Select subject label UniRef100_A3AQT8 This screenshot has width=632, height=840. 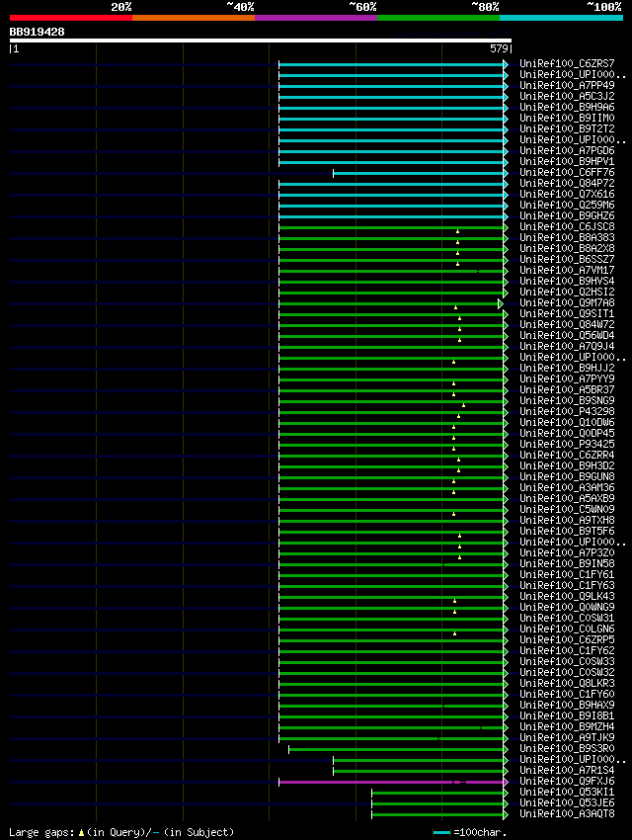click(x=567, y=813)
